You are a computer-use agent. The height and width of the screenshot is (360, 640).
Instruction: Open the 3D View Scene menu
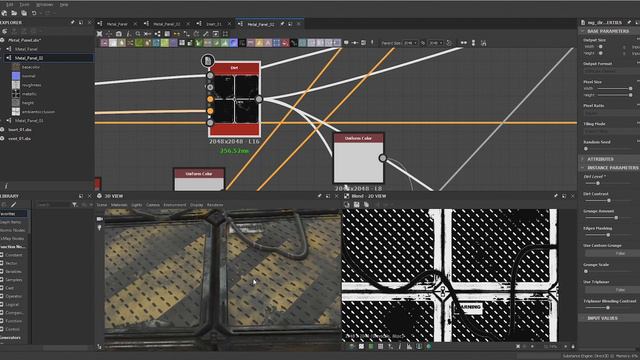[x=102, y=205]
